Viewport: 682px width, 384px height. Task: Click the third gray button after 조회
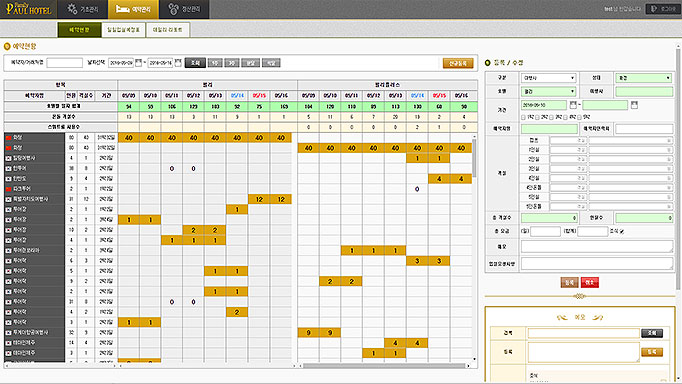(251, 63)
